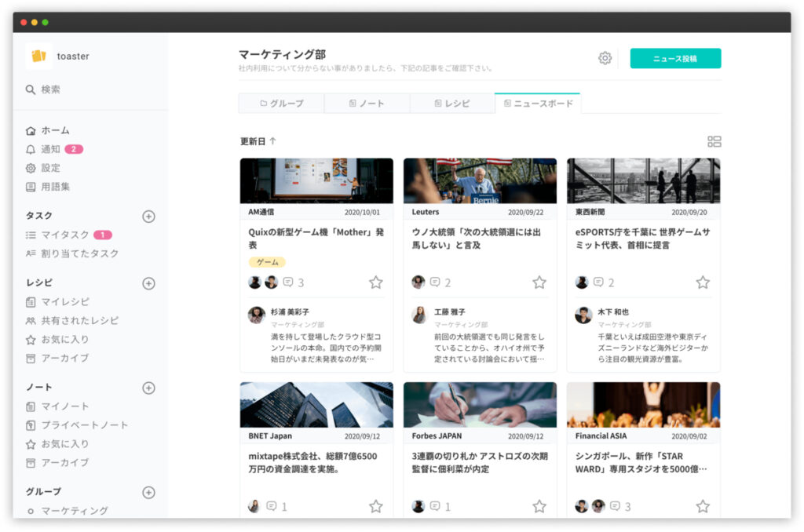804x532 pixels.
Task: Add a new task with タスク plus icon
Action: [x=148, y=217]
